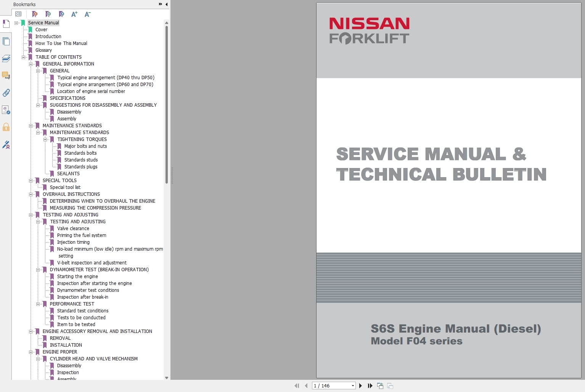Open the Bookmarks panel icon in sidebar

click(x=6, y=24)
